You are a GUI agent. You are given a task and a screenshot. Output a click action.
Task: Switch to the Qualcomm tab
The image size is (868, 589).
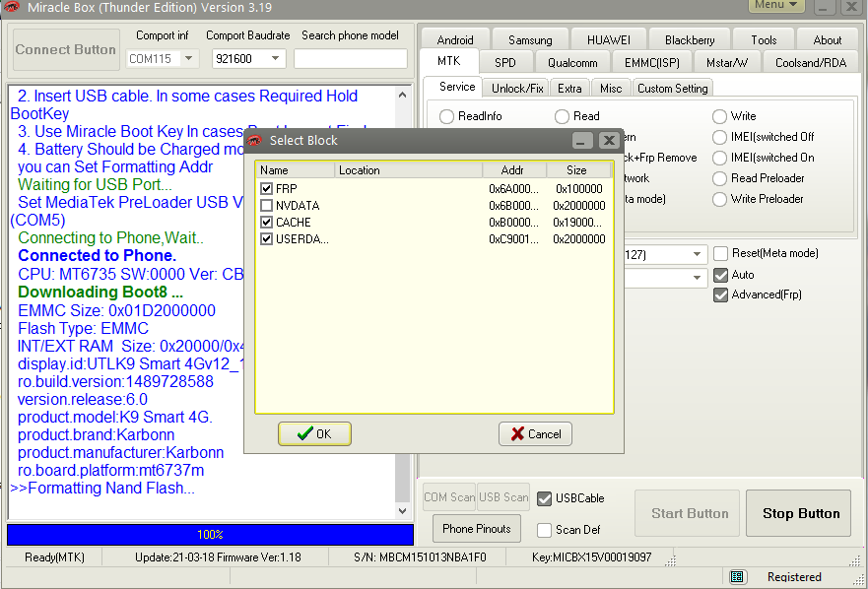point(572,63)
